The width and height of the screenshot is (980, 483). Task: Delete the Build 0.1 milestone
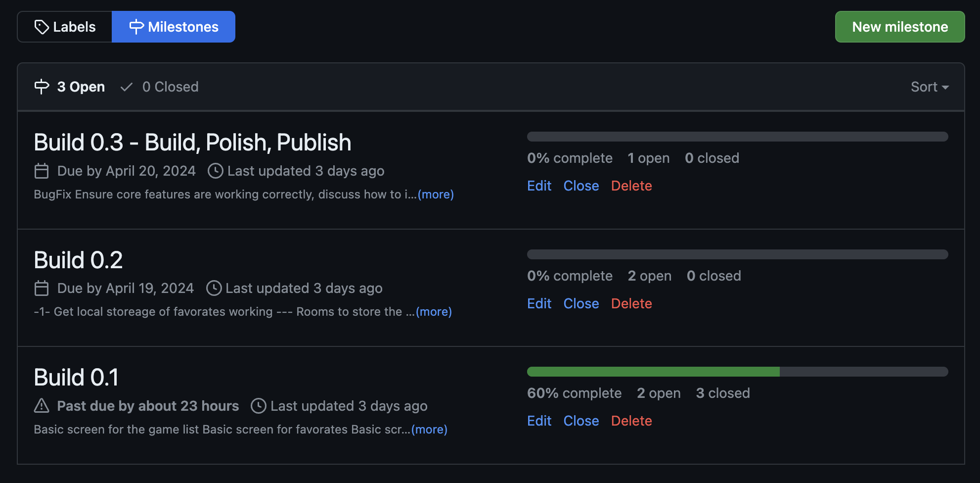point(631,421)
